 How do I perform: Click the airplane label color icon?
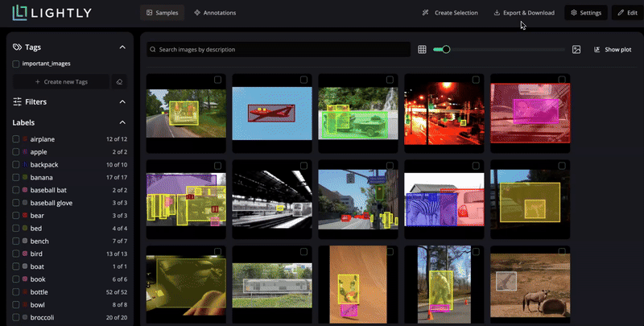click(x=25, y=139)
